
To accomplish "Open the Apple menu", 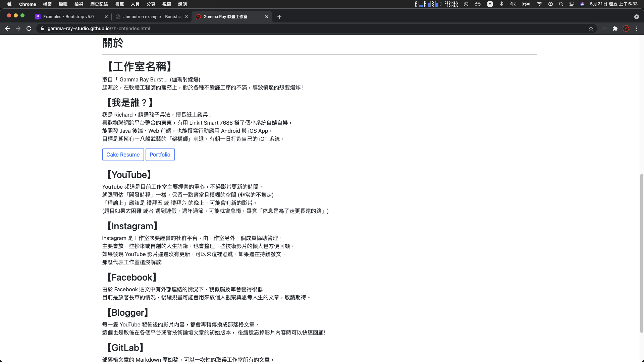I will pos(9,4).
